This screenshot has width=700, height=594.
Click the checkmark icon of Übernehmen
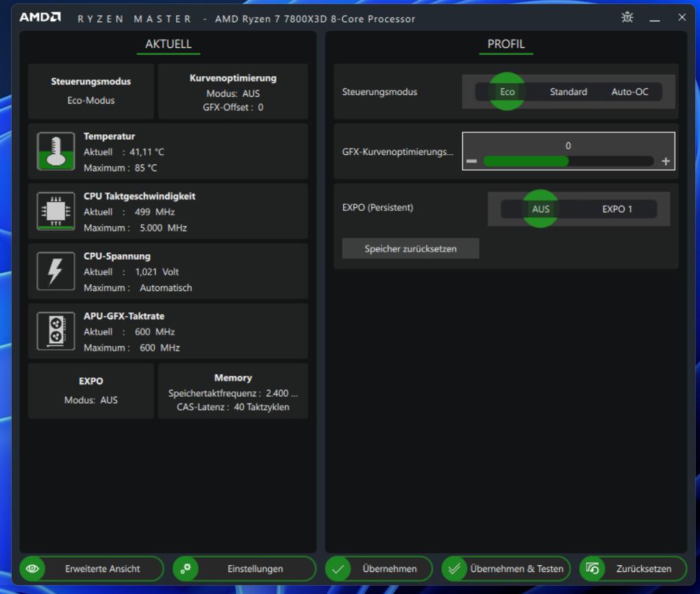tap(338, 569)
